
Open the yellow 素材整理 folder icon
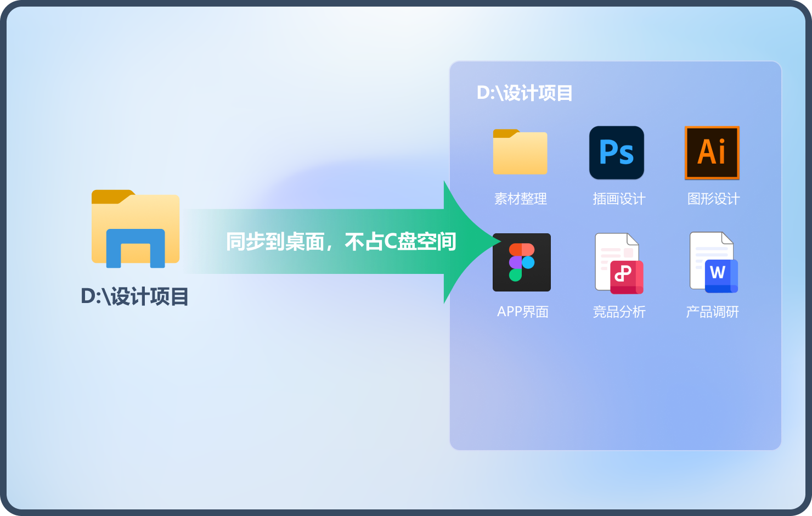pyautogui.click(x=520, y=152)
